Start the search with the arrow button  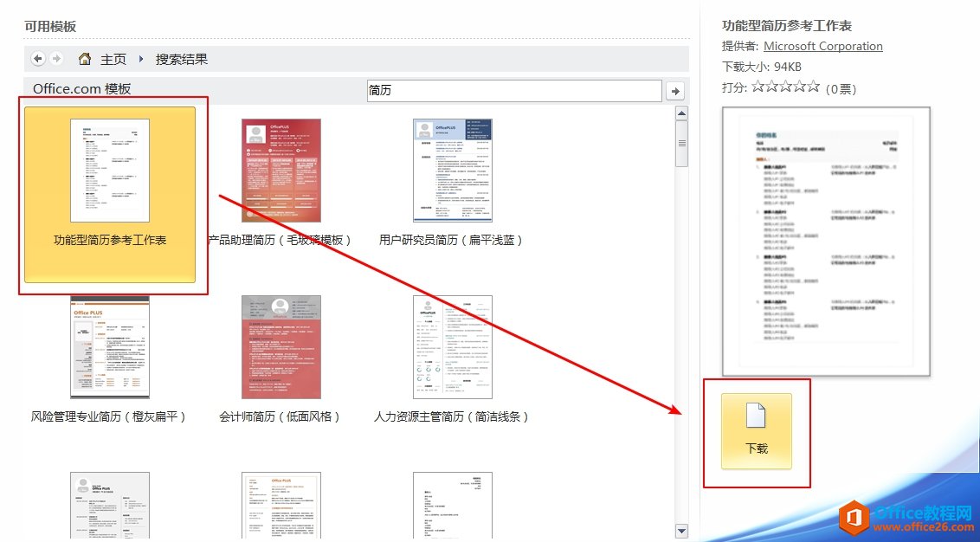[675, 90]
